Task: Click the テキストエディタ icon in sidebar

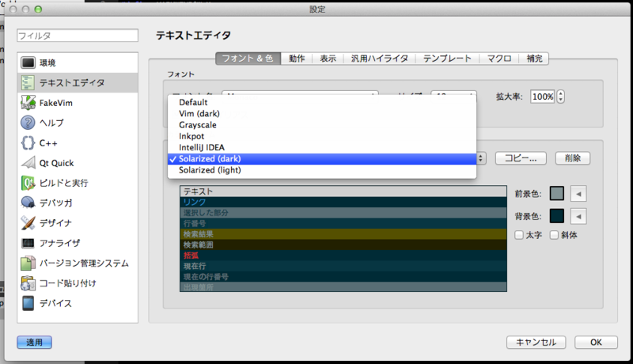Action: pos(28,83)
